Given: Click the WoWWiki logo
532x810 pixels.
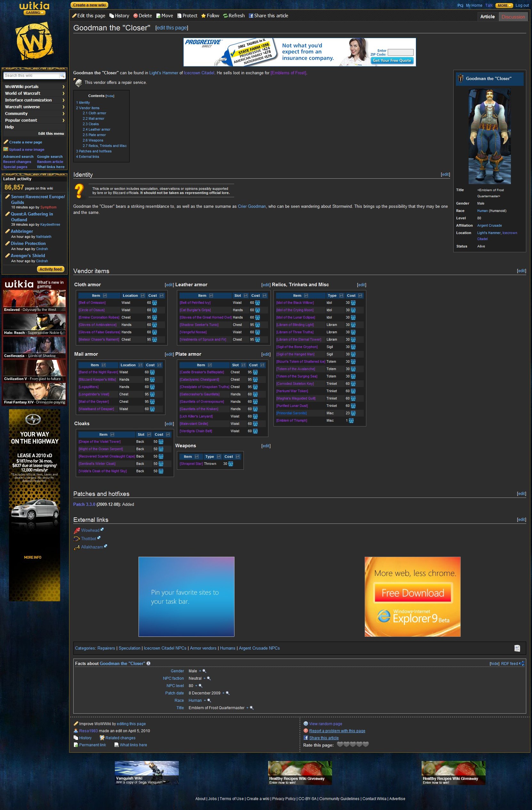Looking at the screenshot, I should [x=34, y=41].
